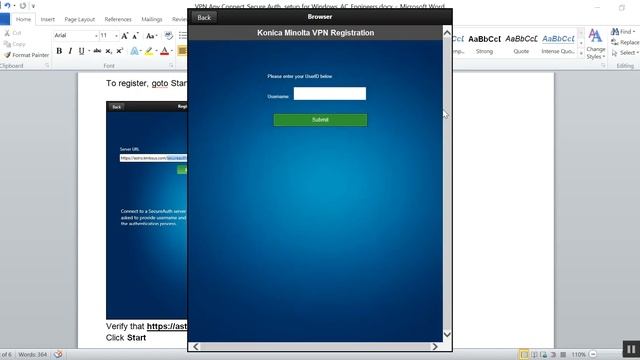This screenshot has height=360, width=640.
Task: Open the Font Color dropdown arrow
Action: pyautogui.click(x=172, y=51)
